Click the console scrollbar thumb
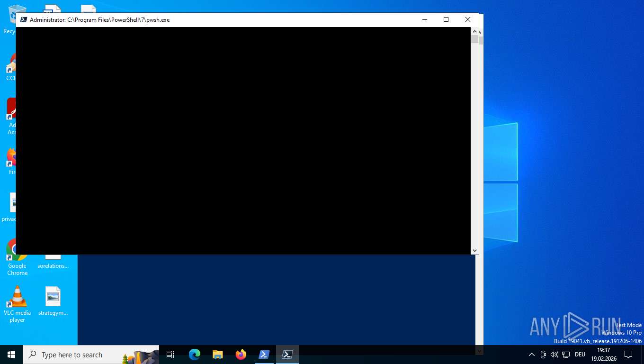 click(474, 39)
